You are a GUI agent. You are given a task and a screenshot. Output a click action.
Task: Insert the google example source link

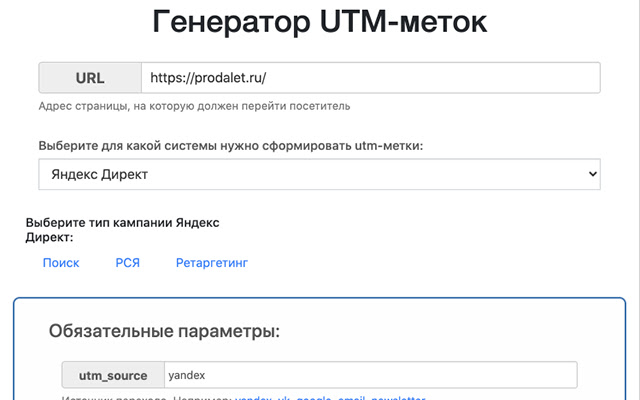[313, 398]
